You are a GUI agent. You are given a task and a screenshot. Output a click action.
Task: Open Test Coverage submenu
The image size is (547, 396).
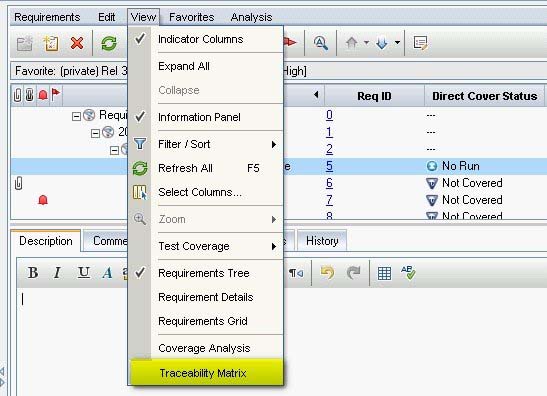click(x=206, y=246)
